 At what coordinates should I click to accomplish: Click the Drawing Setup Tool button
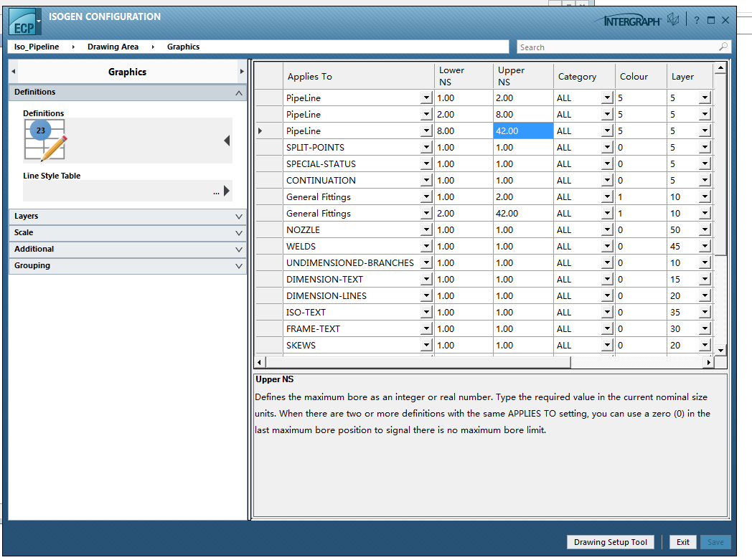(611, 542)
